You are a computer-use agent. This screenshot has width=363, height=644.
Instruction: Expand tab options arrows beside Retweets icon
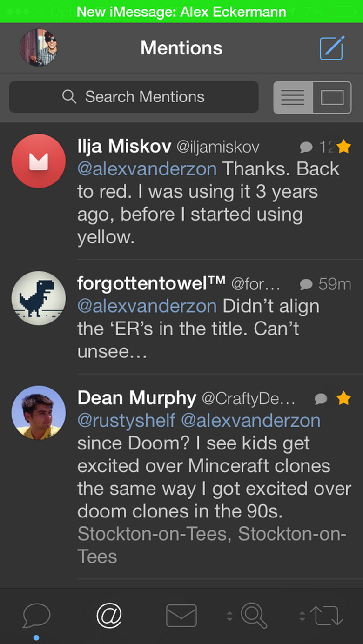point(302,616)
